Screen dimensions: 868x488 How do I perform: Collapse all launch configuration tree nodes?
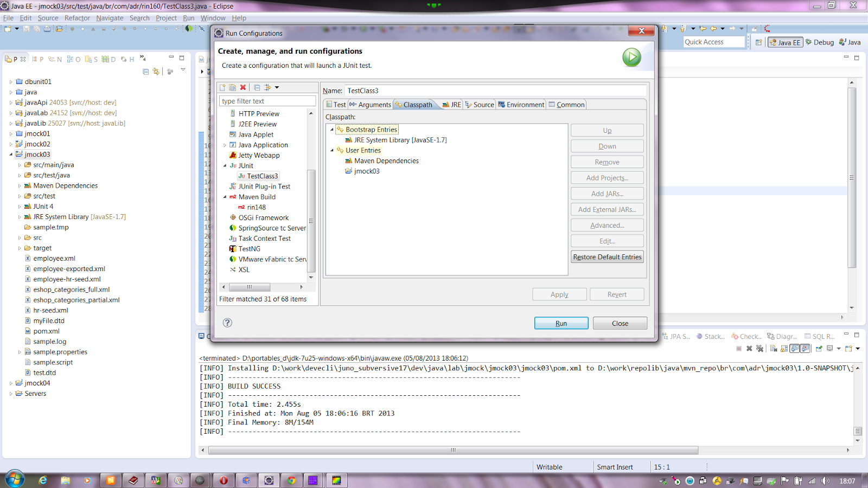257,87
